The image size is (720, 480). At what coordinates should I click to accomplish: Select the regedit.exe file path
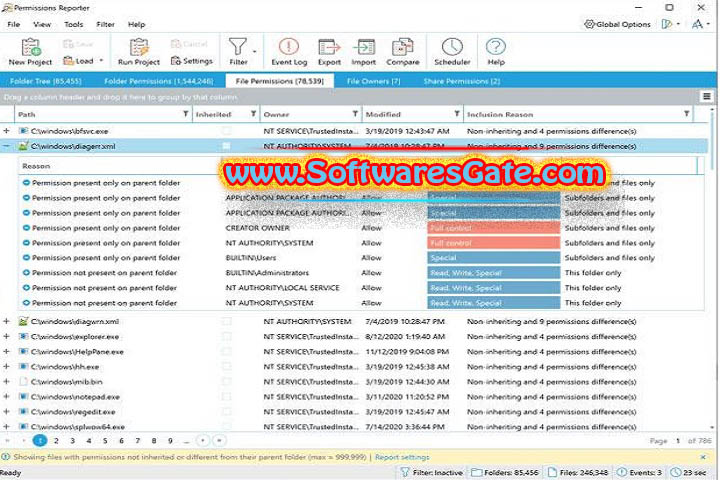click(73, 412)
